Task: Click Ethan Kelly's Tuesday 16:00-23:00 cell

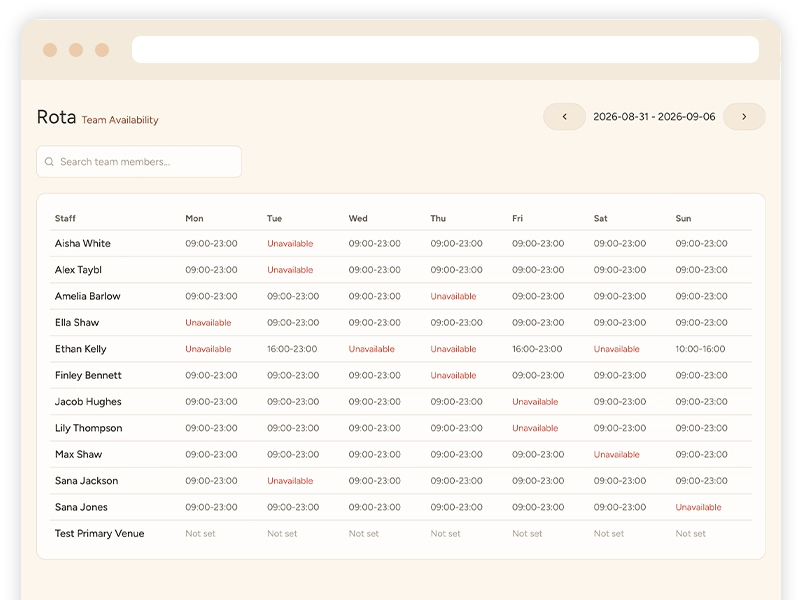Action: pos(292,349)
